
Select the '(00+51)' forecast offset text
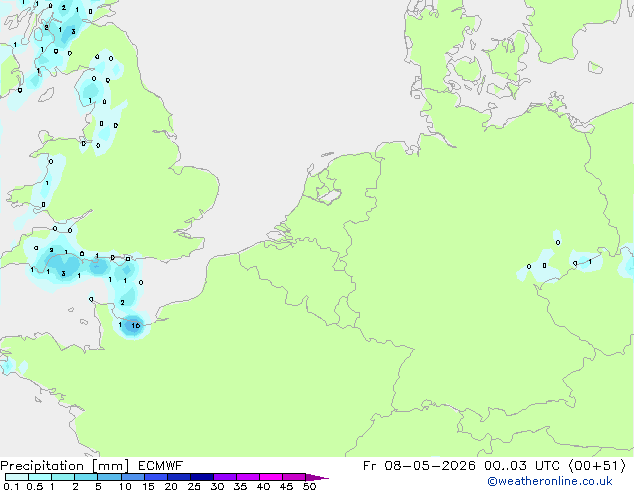tap(597, 466)
